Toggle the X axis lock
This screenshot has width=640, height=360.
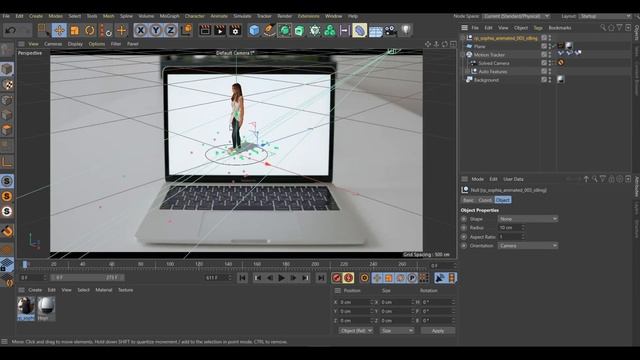[x=140, y=30]
